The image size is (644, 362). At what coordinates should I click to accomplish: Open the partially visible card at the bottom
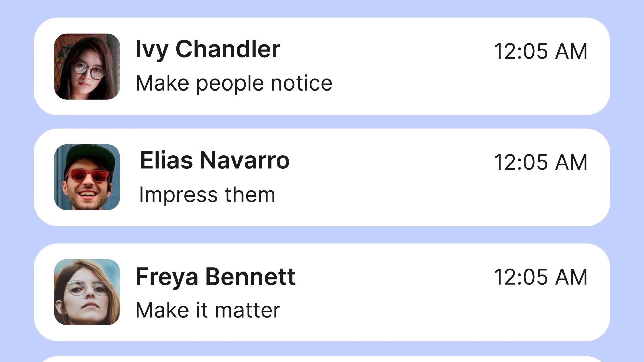point(322,359)
